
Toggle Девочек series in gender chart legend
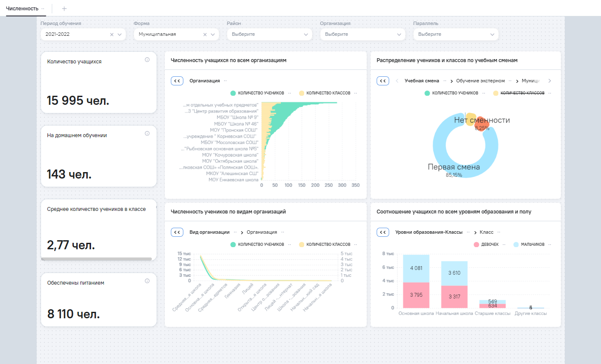pyautogui.click(x=489, y=245)
